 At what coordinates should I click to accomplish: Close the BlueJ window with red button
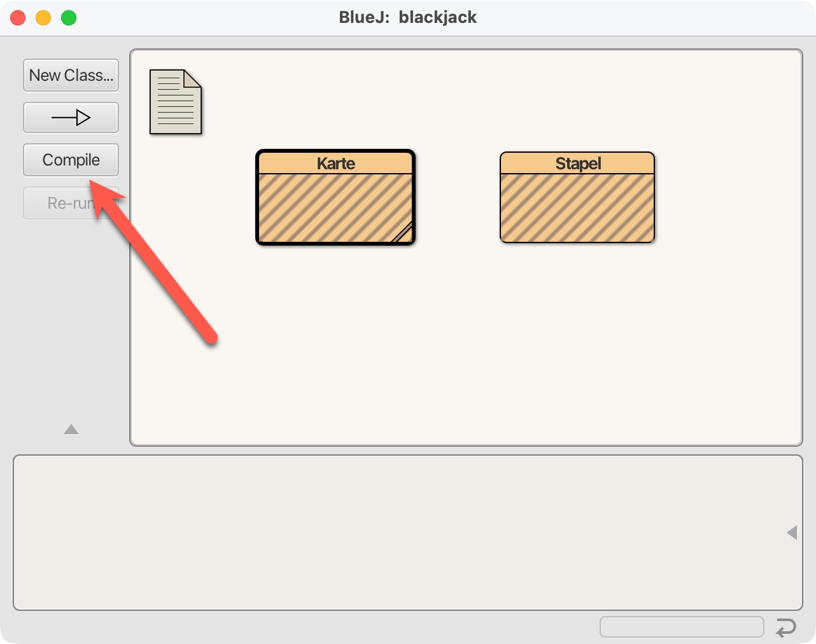click(18, 18)
